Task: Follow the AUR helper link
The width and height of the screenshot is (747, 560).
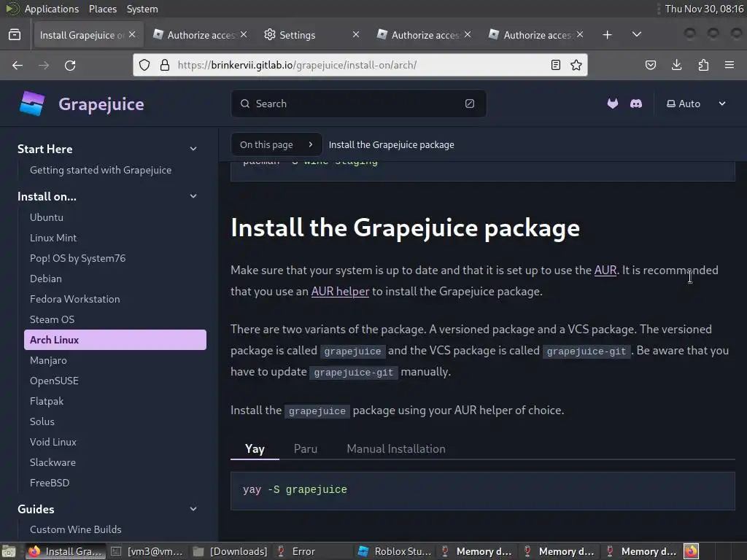Action: [340, 291]
